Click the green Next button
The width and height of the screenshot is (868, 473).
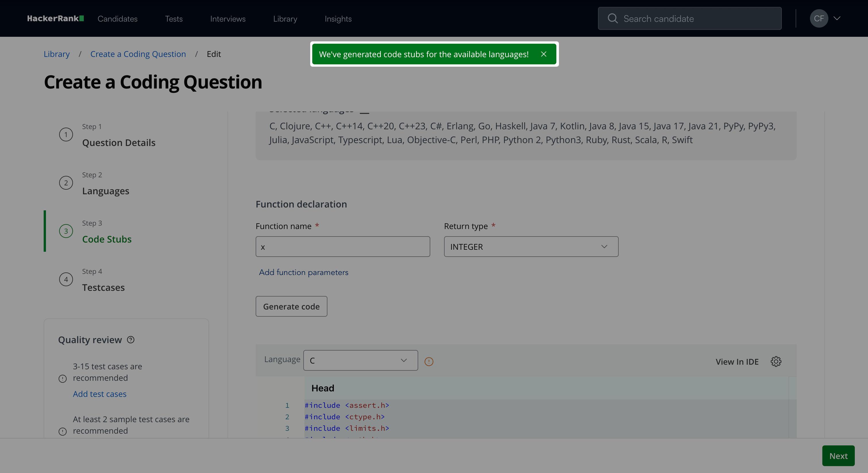(838, 456)
